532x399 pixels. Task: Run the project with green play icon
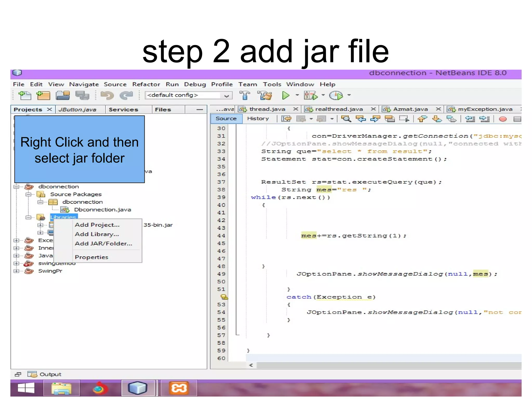pos(286,96)
